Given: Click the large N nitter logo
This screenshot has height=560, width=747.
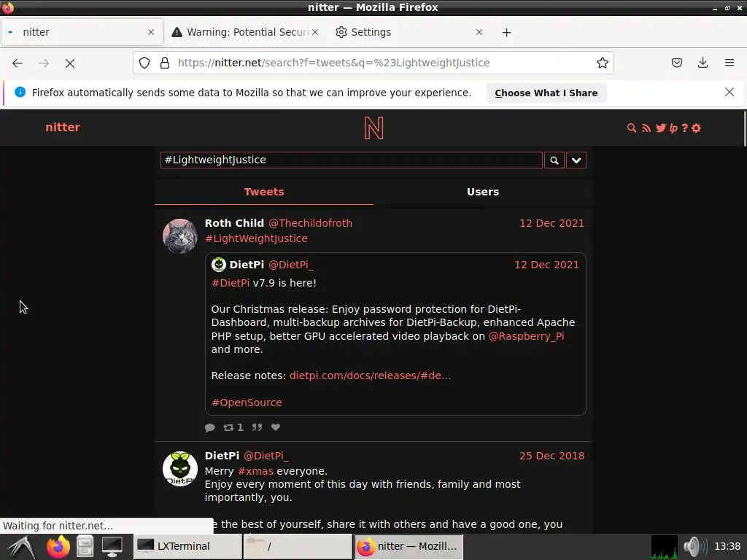Looking at the screenshot, I should (373, 128).
